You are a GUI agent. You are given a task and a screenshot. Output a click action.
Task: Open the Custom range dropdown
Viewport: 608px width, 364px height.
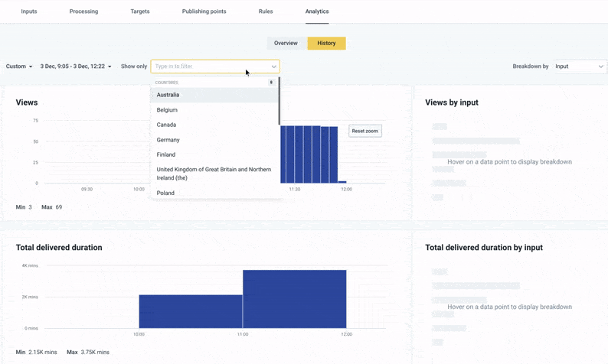click(19, 67)
